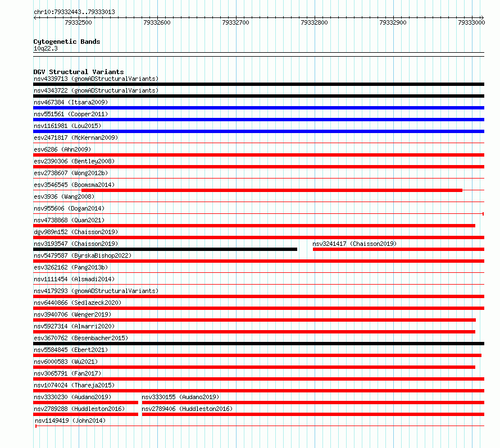
Task: Click the DGV Structural Variants track title
Action: (x=79, y=72)
